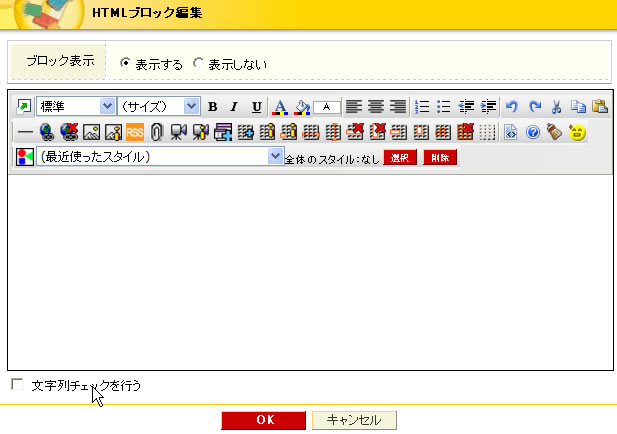Open video properties icon
Image resolution: width=617 pixels, height=434 pixels.
pos(200,133)
